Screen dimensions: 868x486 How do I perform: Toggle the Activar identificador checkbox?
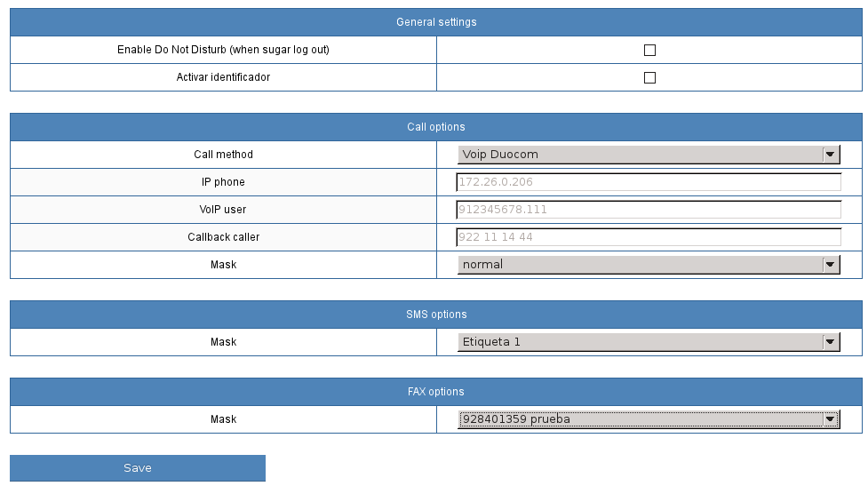tap(649, 78)
